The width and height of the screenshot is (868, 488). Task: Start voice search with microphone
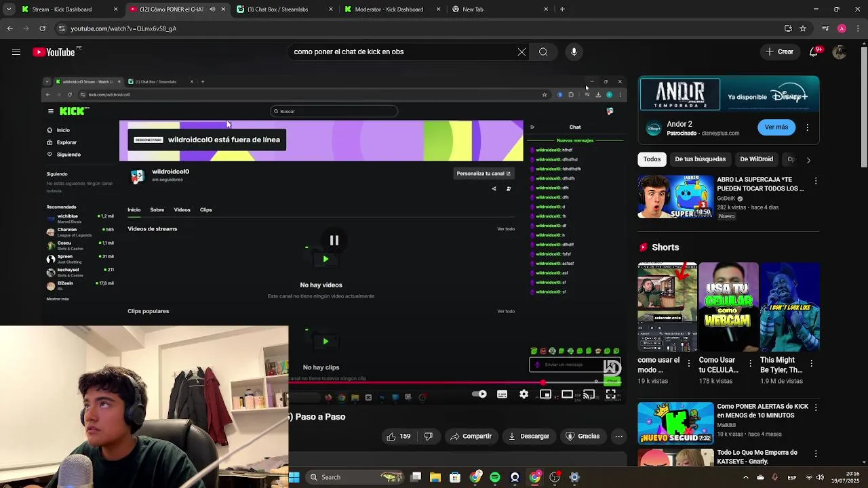[574, 52]
